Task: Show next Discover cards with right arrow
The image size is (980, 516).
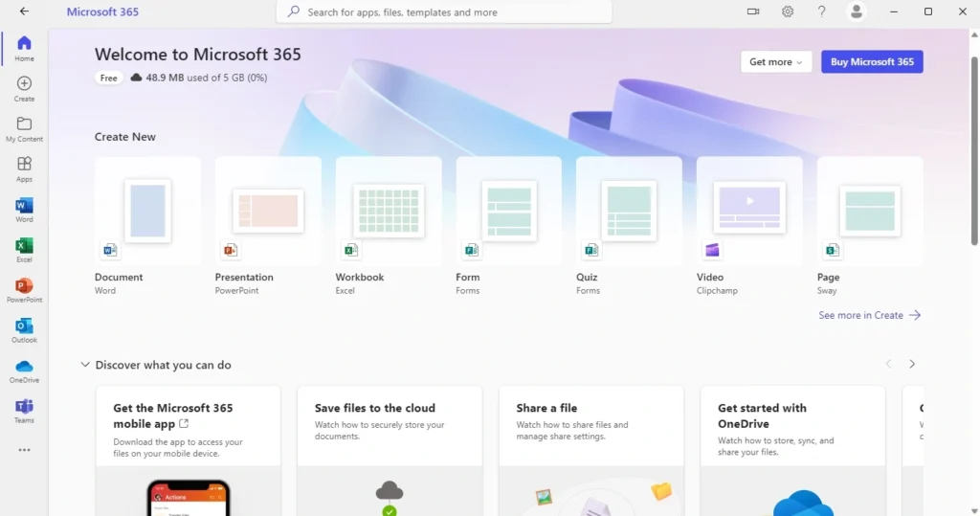Action: [912, 364]
